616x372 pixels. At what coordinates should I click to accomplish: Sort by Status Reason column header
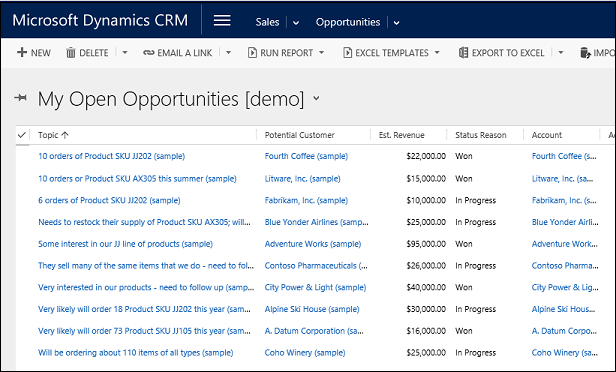(481, 135)
